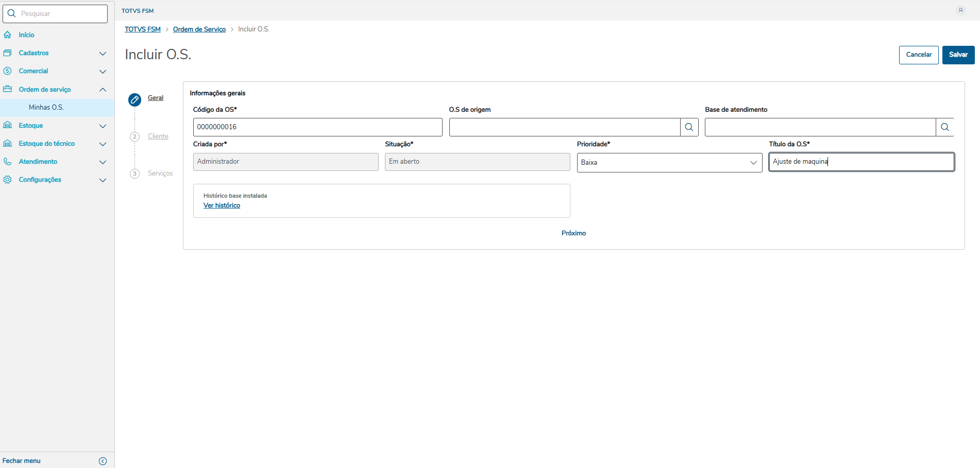Click the Atendimento phone icon
This screenshot has height=468, width=980.
(8, 162)
